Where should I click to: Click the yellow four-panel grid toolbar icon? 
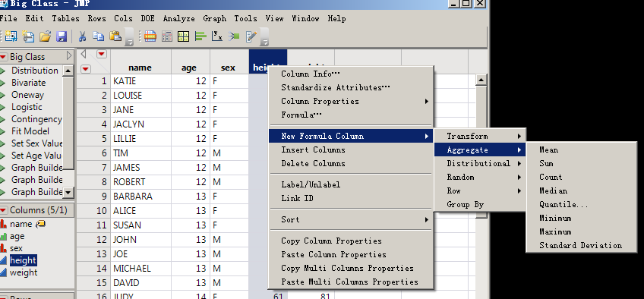pos(183,36)
